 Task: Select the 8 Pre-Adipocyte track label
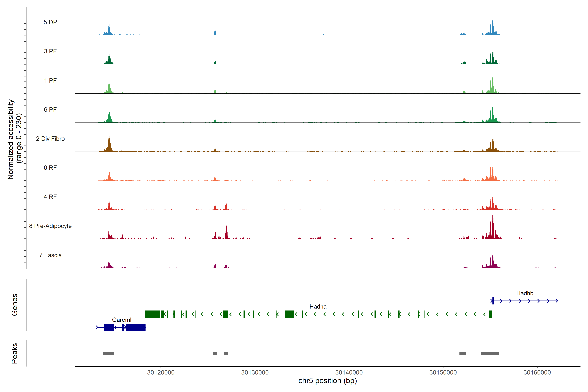[x=50, y=226]
